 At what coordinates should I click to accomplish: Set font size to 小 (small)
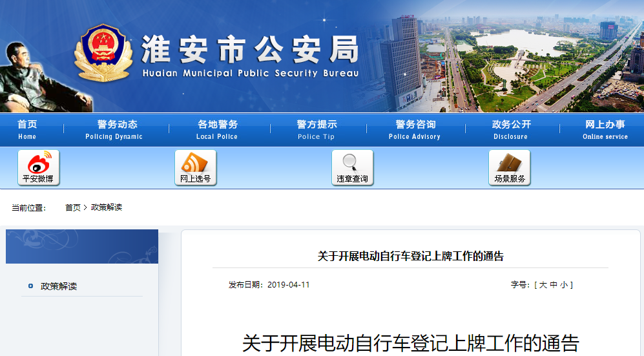(x=563, y=285)
